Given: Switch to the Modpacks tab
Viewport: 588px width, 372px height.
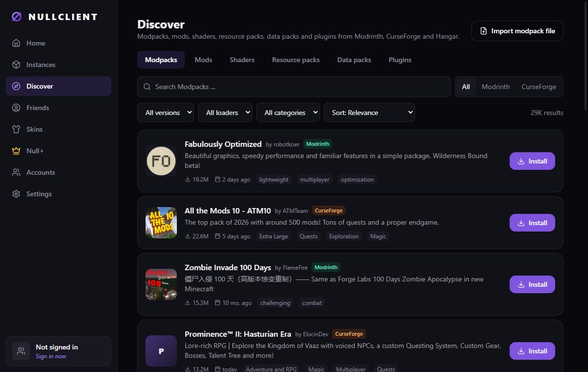Looking at the screenshot, I should pos(161,60).
